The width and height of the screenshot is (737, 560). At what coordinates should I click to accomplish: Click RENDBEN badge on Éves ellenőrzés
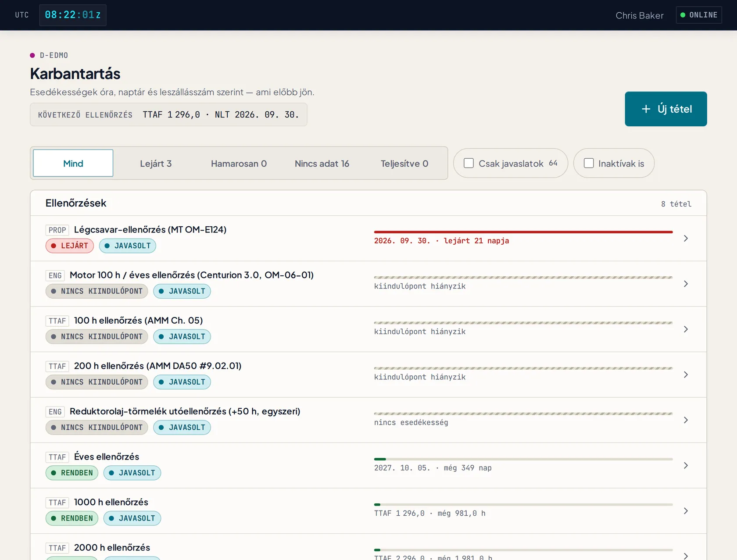pos(72,473)
